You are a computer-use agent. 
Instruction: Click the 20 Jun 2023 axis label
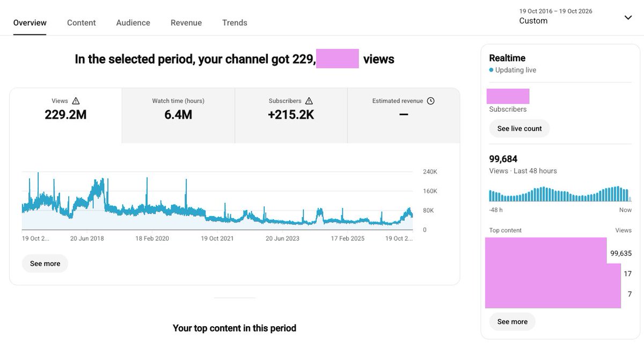pyautogui.click(x=282, y=239)
